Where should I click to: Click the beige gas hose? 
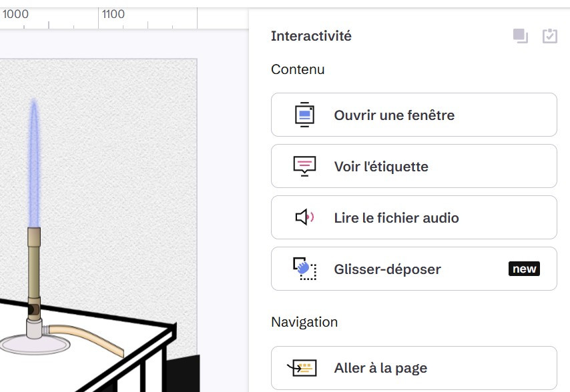point(87,336)
